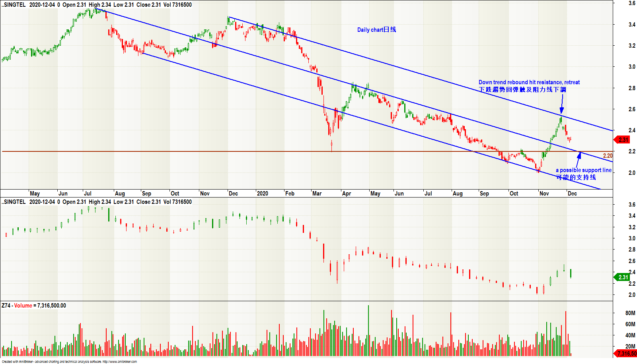The height and width of the screenshot is (364, 637).
Task: Click the 'Dec' label just before 2020
Action: (233, 194)
